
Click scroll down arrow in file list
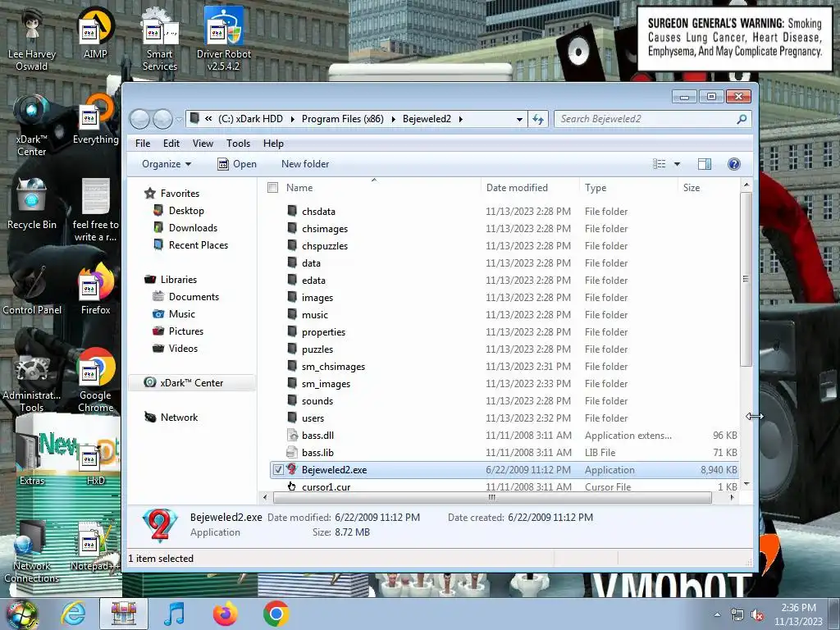pos(746,484)
